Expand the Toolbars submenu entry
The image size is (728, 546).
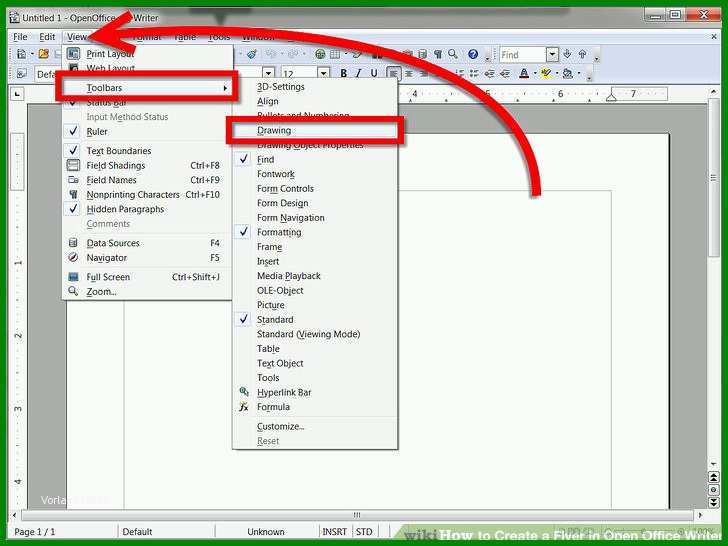click(x=147, y=87)
